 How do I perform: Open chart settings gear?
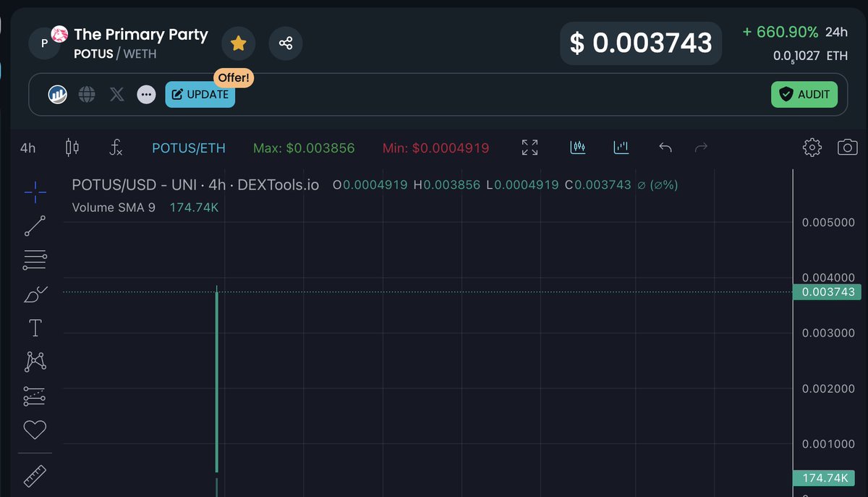tap(812, 148)
